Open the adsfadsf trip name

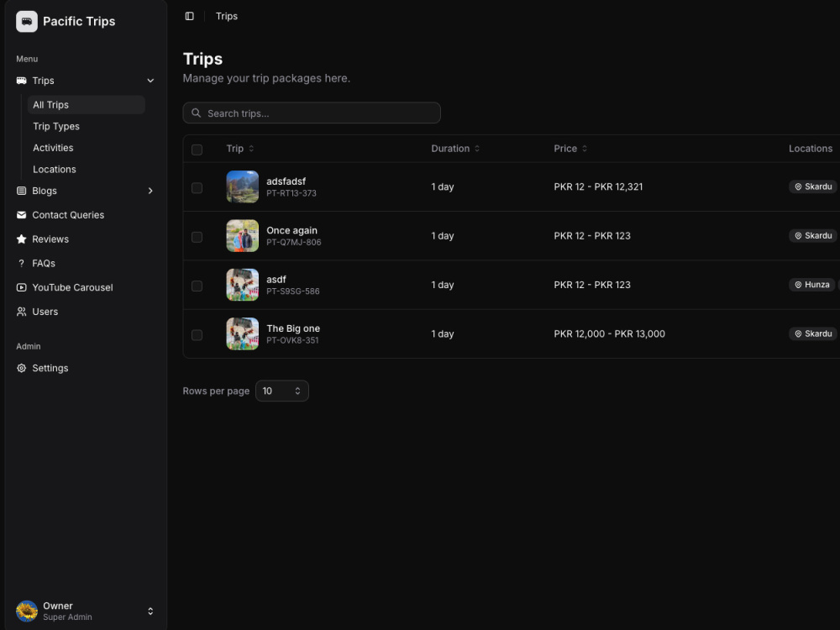(x=286, y=181)
